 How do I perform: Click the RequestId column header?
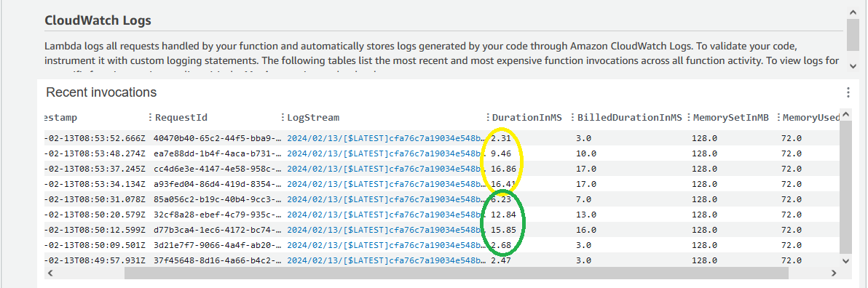(x=181, y=117)
